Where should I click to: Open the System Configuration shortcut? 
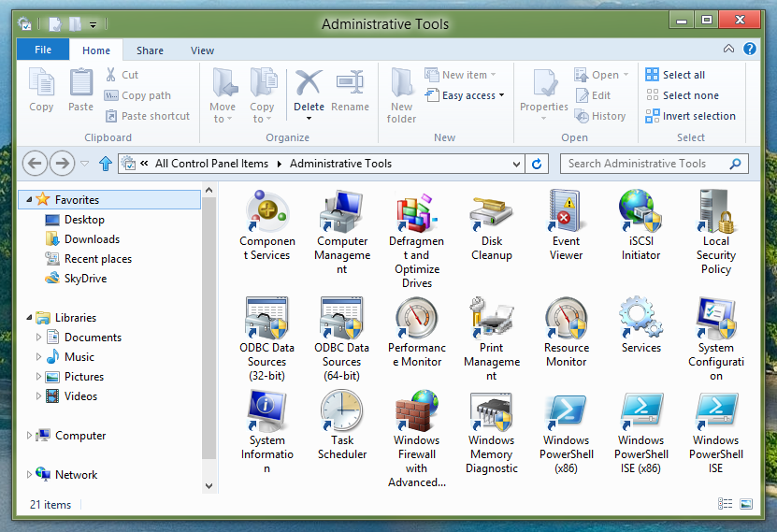point(715,339)
